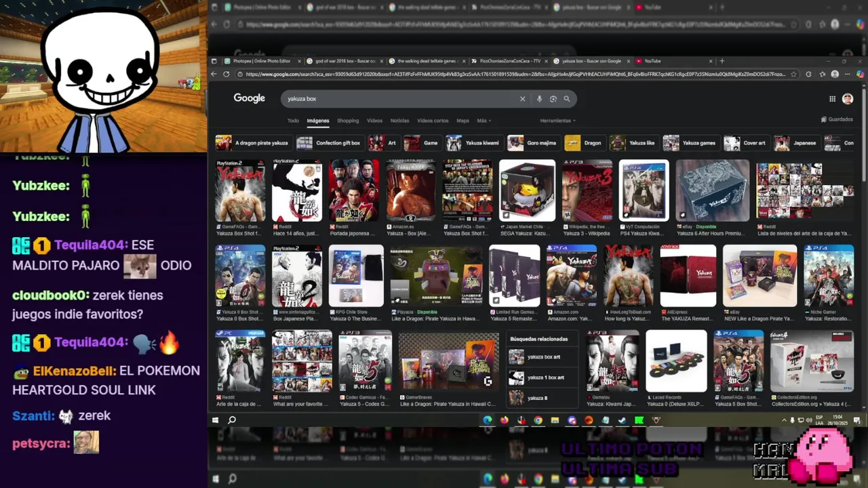Viewport: 868px width, 488px height.
Task: Expand the Más search filter menu
Action: pyautogui.click(x=484, y=121)
